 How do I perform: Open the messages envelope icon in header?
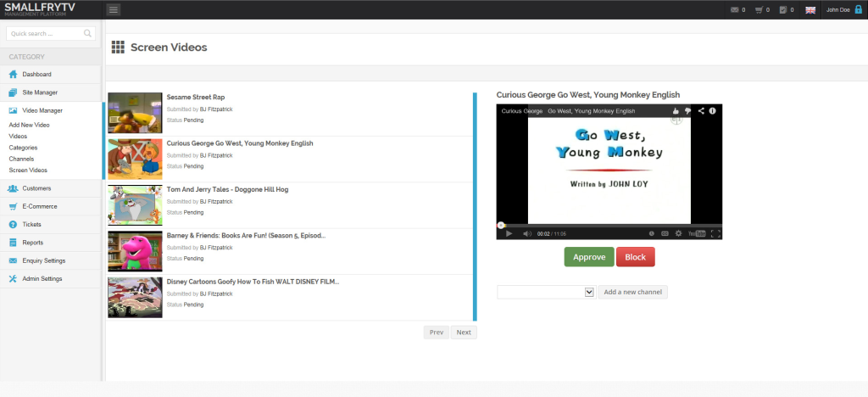(734, 10)
